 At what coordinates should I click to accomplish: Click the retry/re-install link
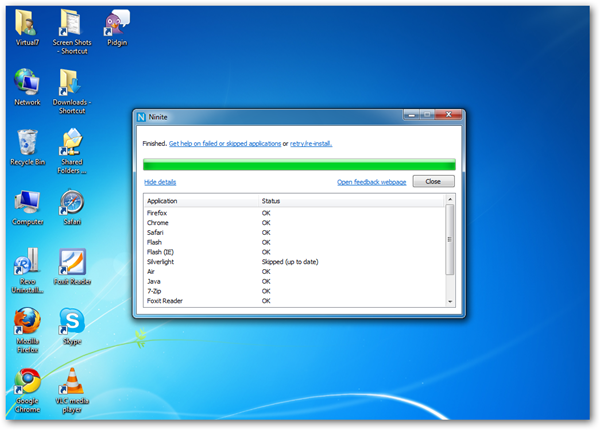coord(311,144)
